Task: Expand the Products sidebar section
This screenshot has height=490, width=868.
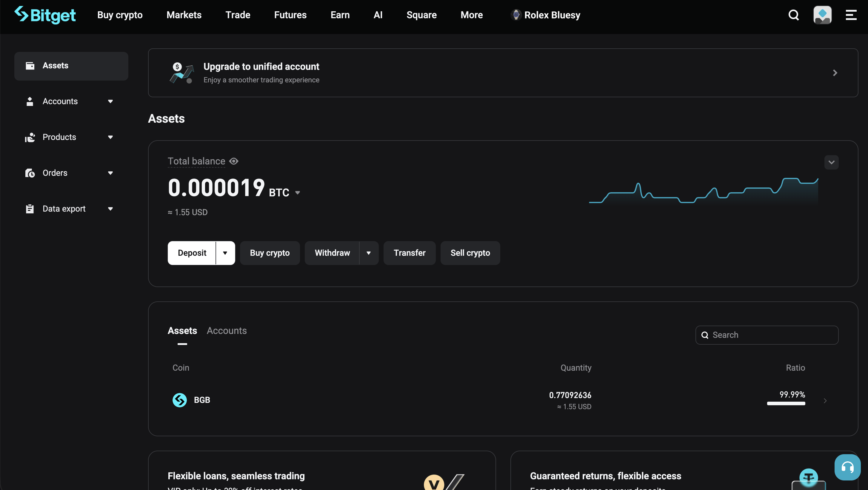Action: pyautogui.click(x=110, y=137)
